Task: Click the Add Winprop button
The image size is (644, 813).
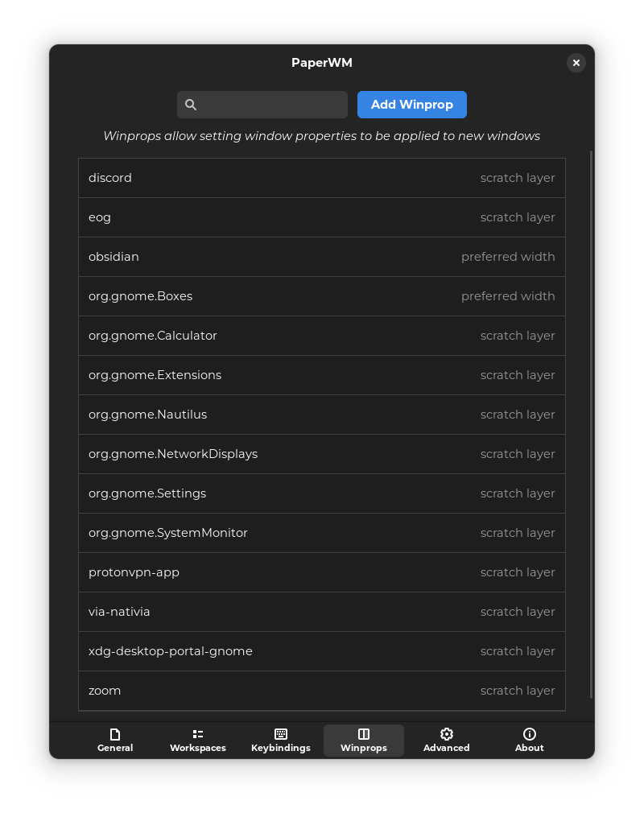Action: point(411,105)
